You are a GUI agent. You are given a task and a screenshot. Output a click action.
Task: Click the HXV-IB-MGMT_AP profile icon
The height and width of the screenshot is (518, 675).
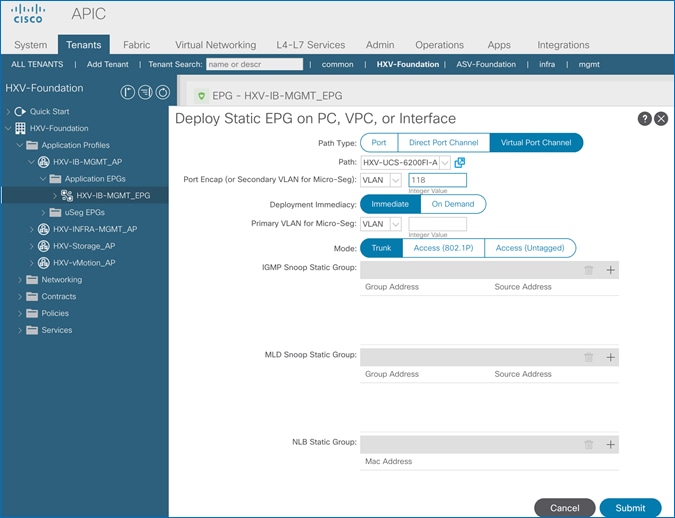point(43,162)
